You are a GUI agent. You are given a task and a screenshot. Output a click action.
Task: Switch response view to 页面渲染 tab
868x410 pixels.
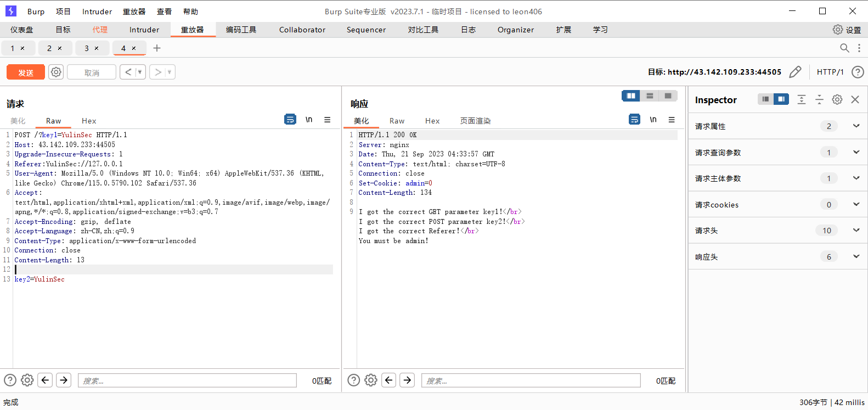[475, 121]
